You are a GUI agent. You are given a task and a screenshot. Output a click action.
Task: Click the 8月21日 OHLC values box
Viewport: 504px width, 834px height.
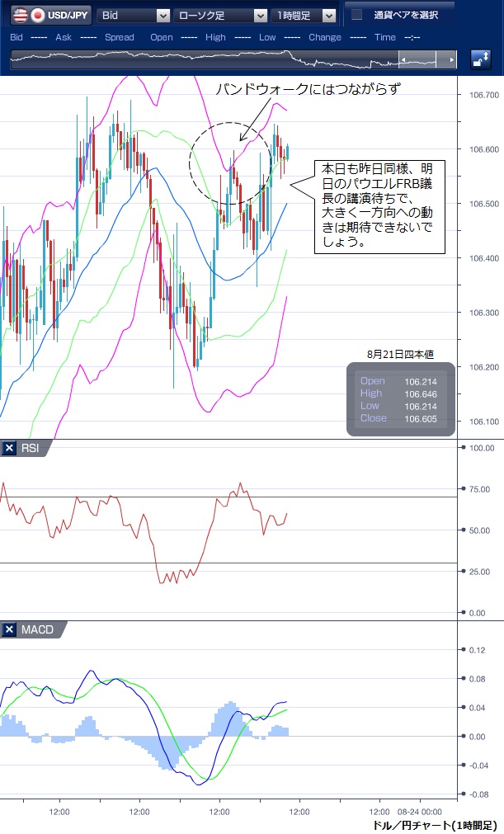401,399
